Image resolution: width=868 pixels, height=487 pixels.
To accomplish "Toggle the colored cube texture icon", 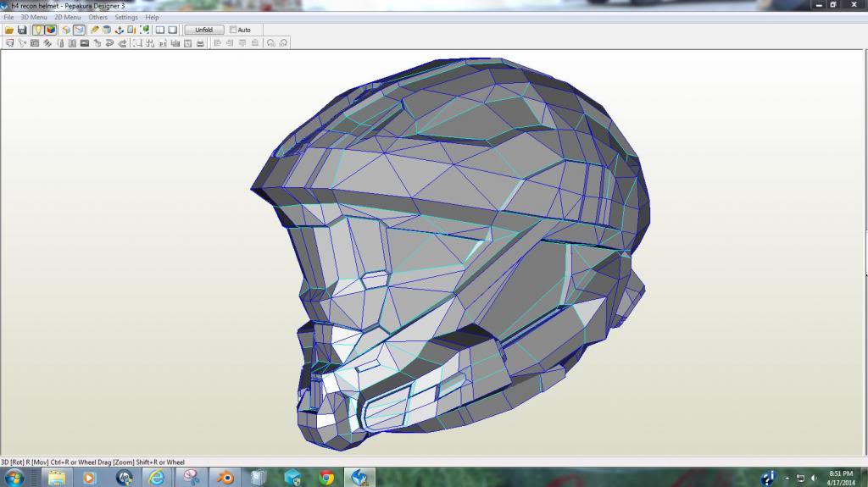I will point(51,30).
